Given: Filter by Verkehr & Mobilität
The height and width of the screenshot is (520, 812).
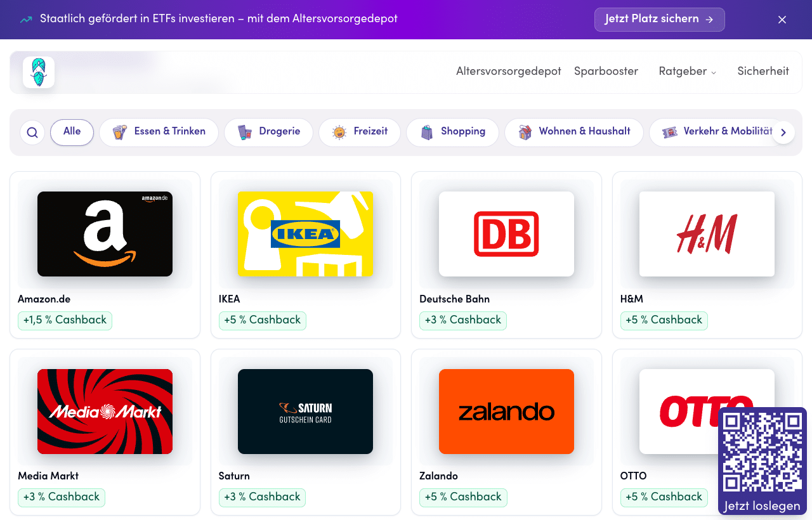Looking at the screenshot, I should coord(717,133).
